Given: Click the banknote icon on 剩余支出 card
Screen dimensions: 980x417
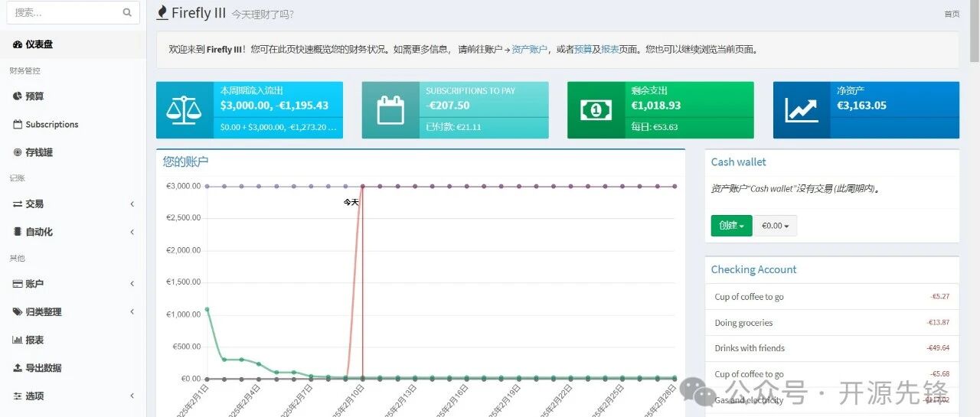Looking at the screenshot, I should click(596, 110).
